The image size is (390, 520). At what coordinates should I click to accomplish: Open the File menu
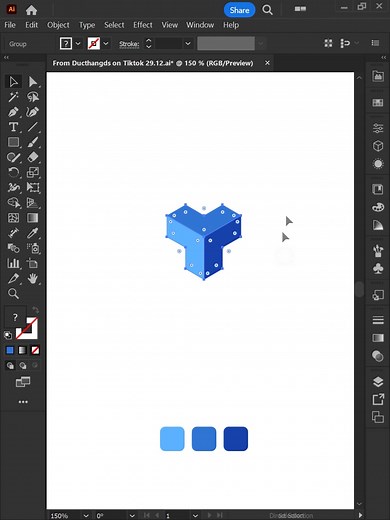coord(10,25)
